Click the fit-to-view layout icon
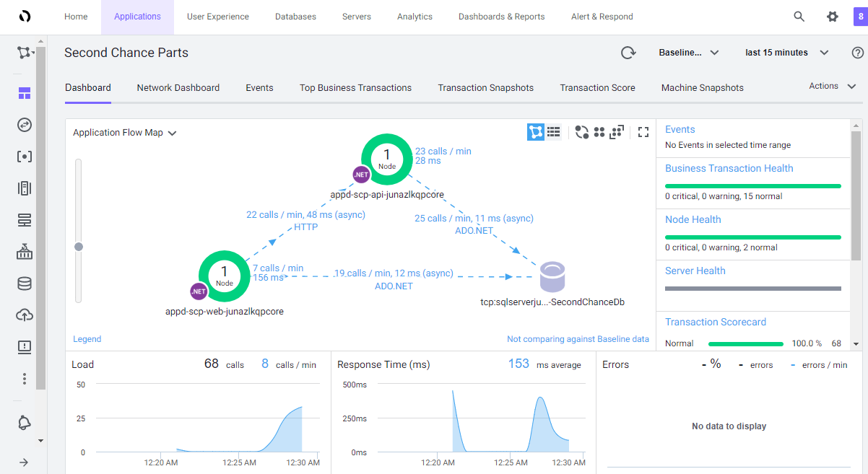868x474 pixels. click(617, 132)
